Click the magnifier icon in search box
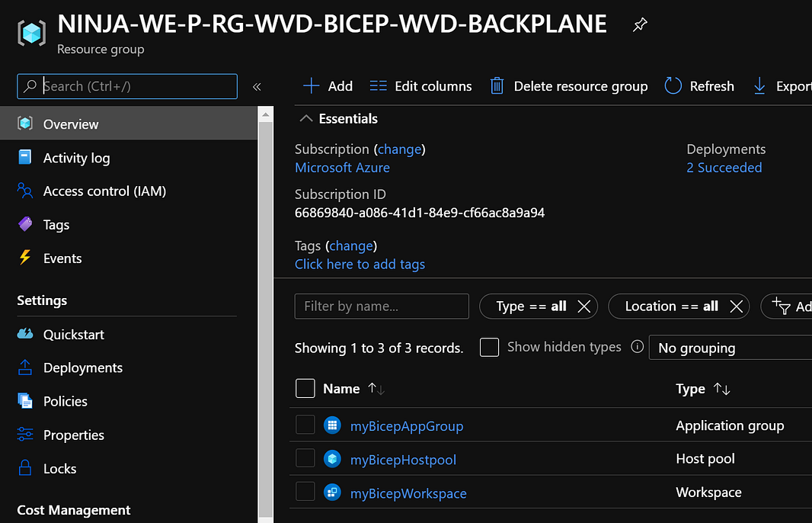This screenshot has height=523, width=812. [x=30, y=86]
